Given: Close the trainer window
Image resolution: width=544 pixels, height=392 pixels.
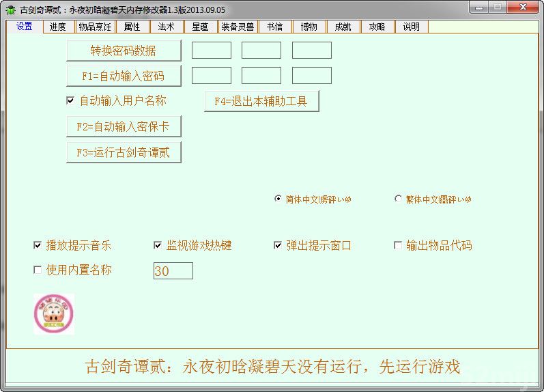Looking at the screenshot, I should tap(523, 8).
